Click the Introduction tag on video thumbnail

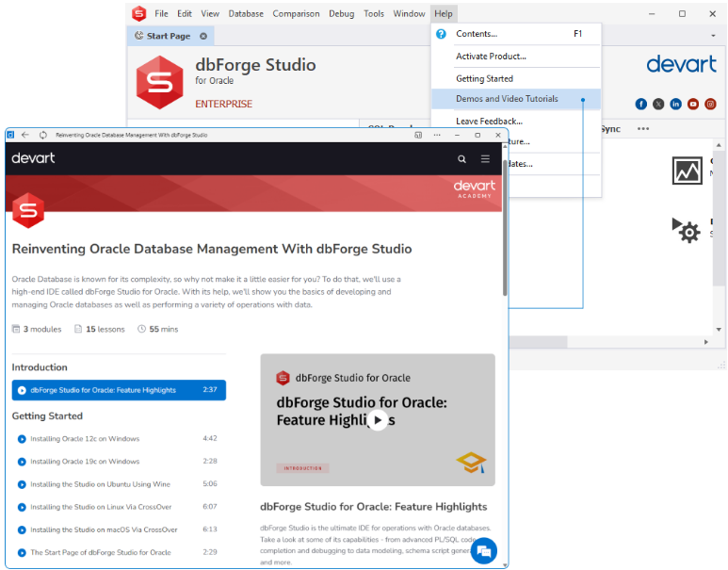click(302, 468)
